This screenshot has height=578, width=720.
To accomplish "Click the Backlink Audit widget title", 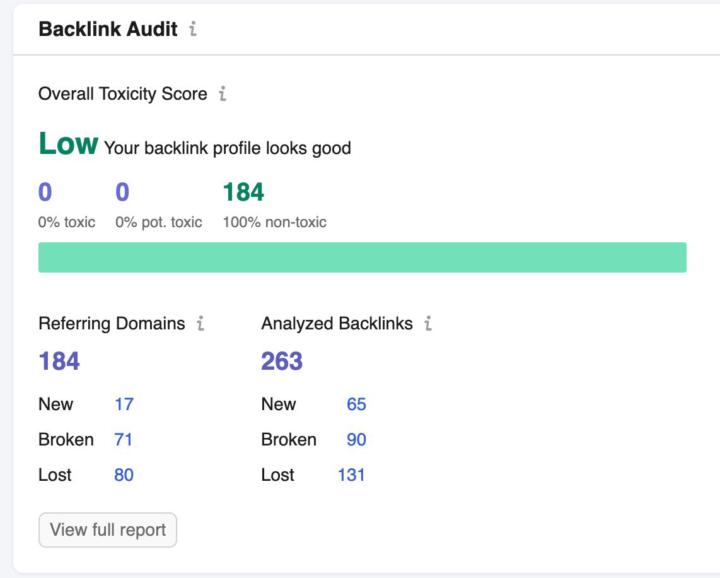I will tap(108, 29).
